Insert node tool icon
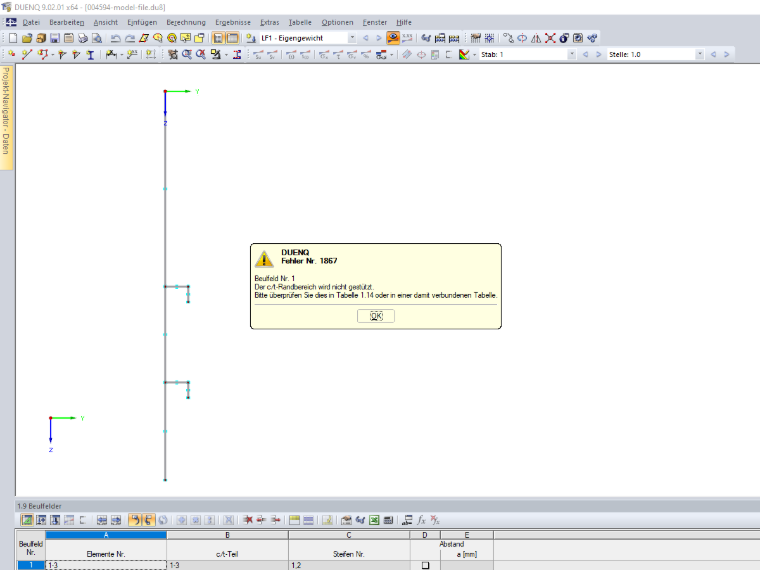 pyautogui.click(x=11, y=54)
